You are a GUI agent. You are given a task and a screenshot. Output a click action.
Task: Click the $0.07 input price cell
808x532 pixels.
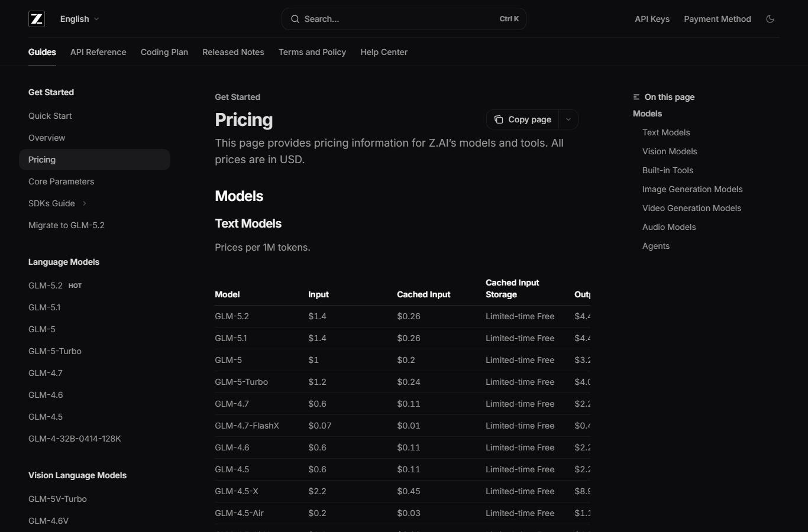(x=319, y=426)
